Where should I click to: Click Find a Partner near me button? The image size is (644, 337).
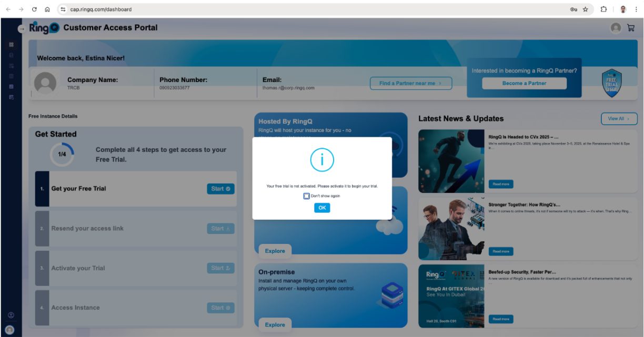410,83
